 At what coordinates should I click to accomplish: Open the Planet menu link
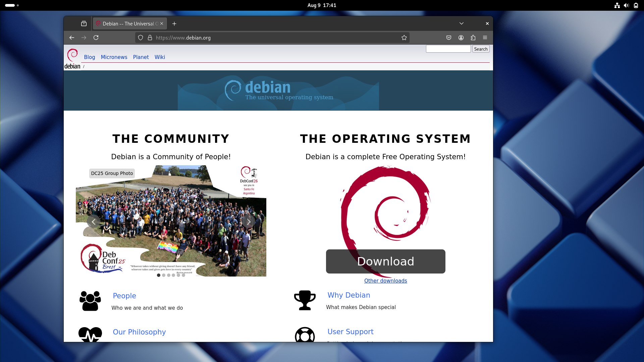click(141, 57)
